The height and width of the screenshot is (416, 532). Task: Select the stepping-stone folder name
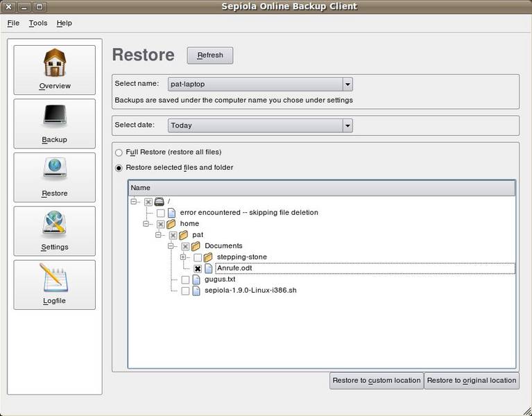(242, 257)
